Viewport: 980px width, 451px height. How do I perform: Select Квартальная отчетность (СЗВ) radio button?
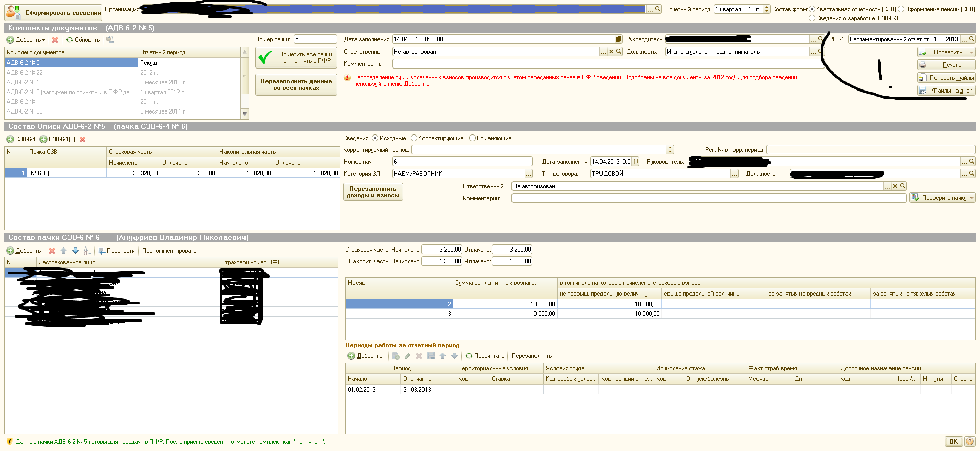(x=812, y=9)
